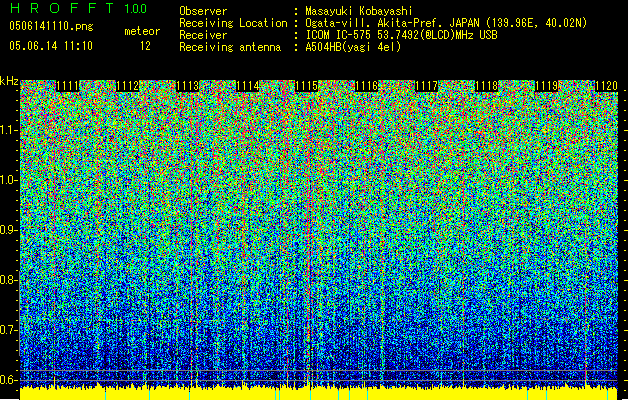The height and width of the screenshot is (400, 629).
Task: Click the 1113 time marker
Action: (187, 86)
